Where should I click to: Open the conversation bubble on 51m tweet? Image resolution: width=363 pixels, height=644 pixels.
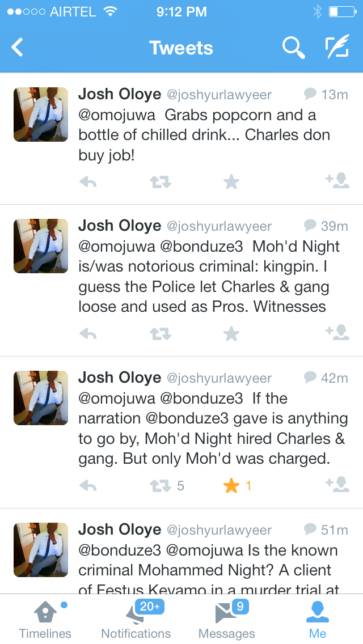click(x=310, y=529)
